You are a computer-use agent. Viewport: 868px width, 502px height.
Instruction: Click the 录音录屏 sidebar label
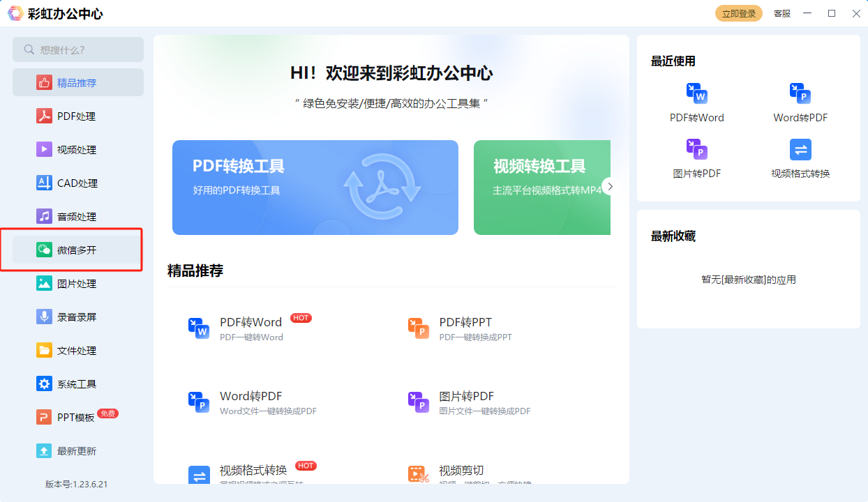point(77,317)
